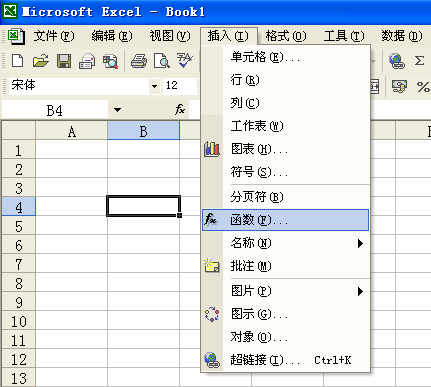Viewport: 431px width, 387px height.
Task: Choose 列(C) to insert a column
Action: pos(285,103)
